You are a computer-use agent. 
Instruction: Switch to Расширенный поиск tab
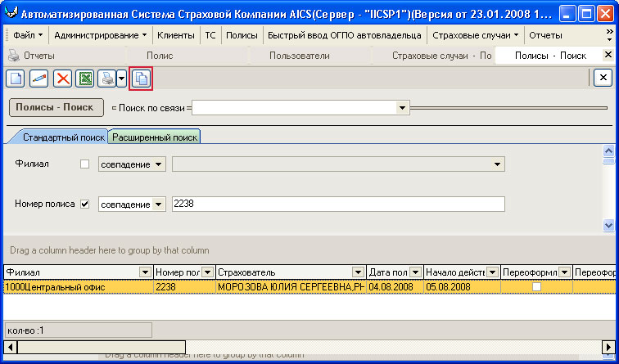point(155,137)
